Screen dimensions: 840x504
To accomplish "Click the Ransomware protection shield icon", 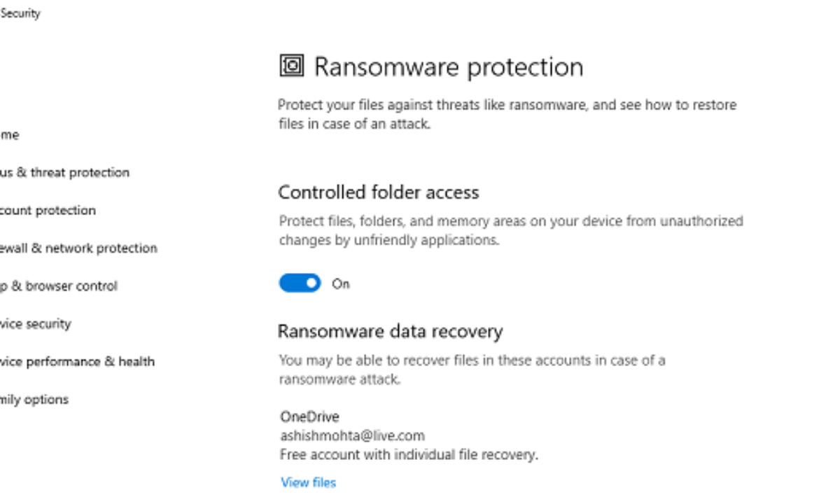I will (x=291, y=66).
